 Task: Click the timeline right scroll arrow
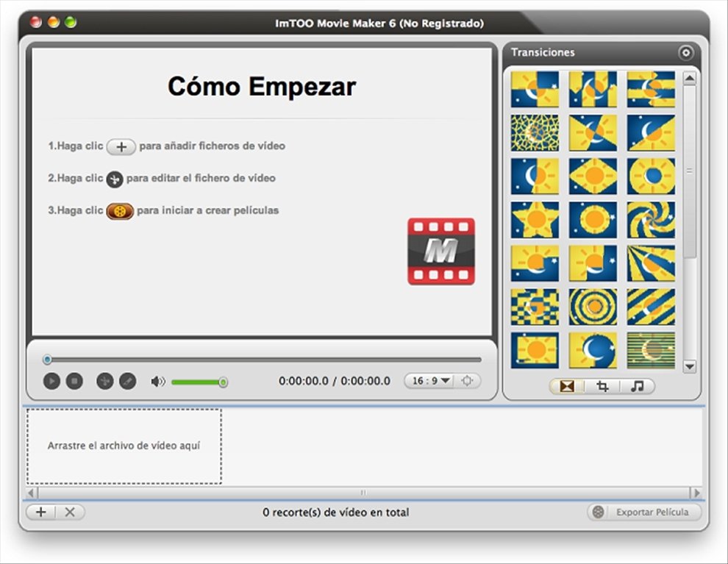[x=696, y=493]
